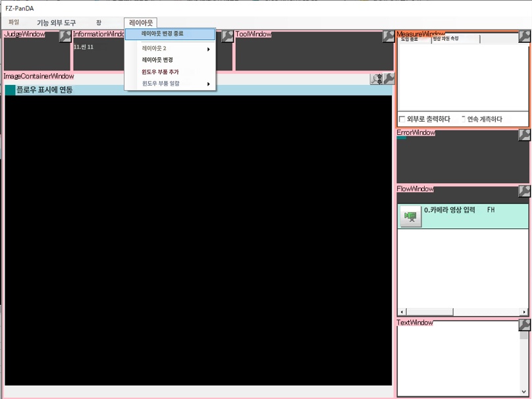Screen dimensions: 532x399
Task: Click the FlowWindow horizontal scrollbar thumb
Action: [x=430, y=312]
